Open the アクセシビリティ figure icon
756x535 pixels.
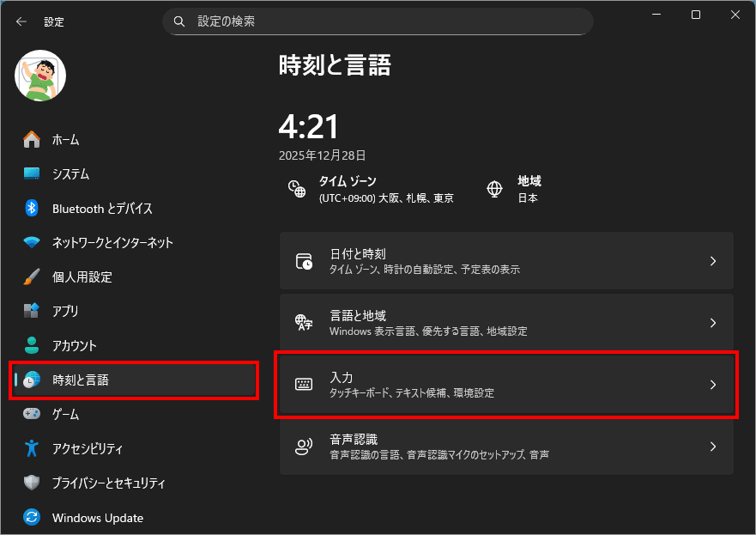[32, 448]
